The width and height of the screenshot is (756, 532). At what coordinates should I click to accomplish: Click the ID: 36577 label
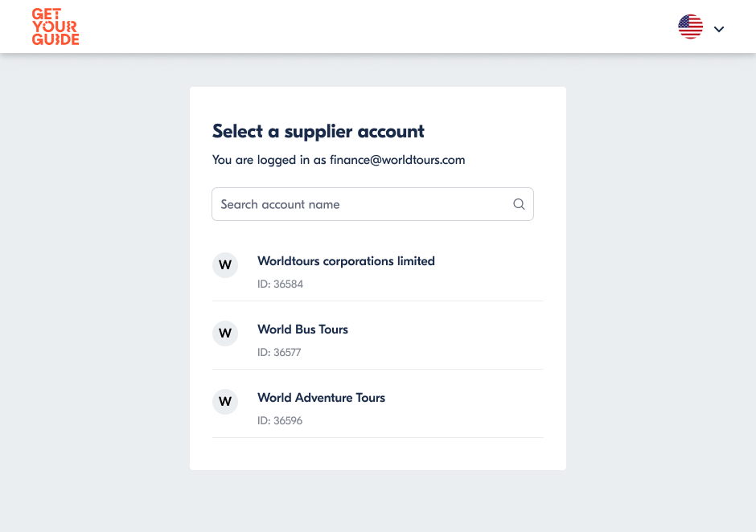click(x=279, y=353)
